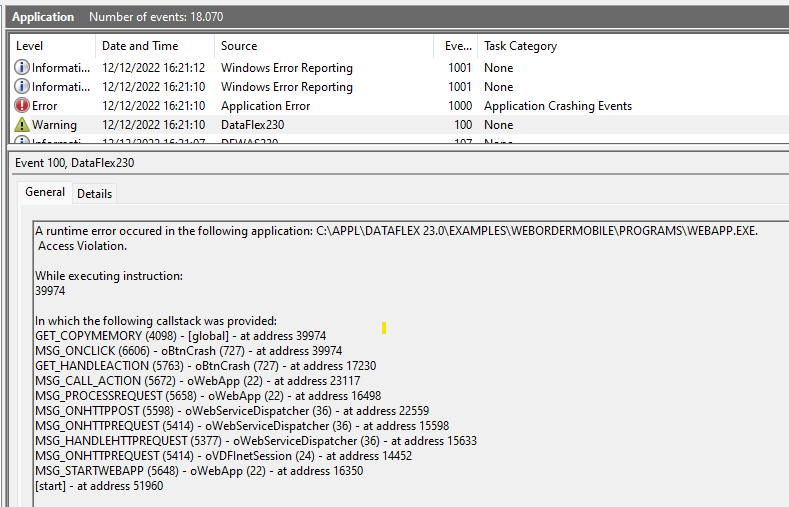789x507 pixels.
Task: Click the Application log title
Action: pos(43,17)
